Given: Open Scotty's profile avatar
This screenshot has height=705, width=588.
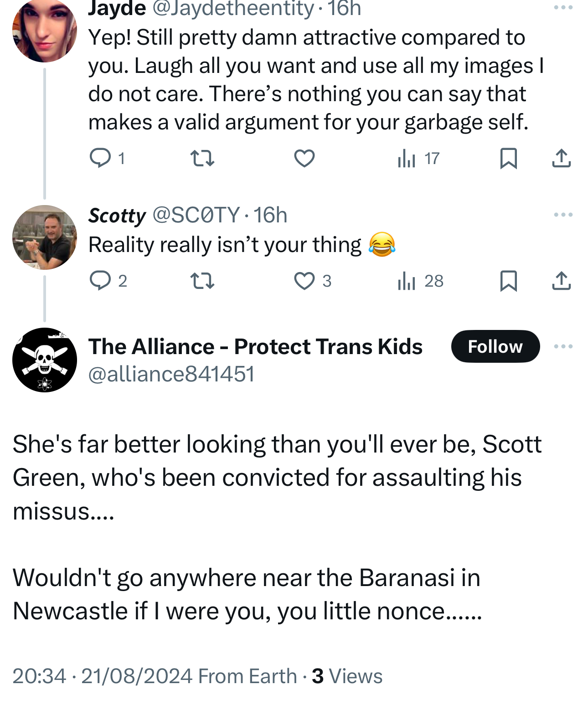Looking at the screenshot, I should tap(44, 237).
